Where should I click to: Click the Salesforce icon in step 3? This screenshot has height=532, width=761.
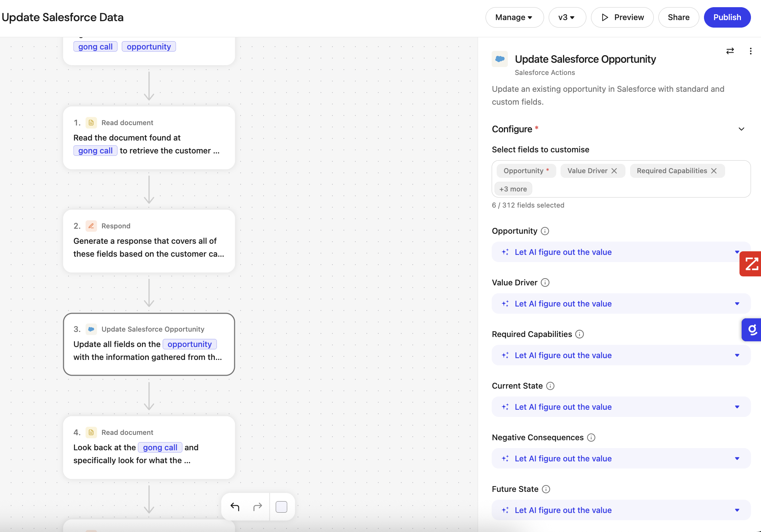click(91, 329)
